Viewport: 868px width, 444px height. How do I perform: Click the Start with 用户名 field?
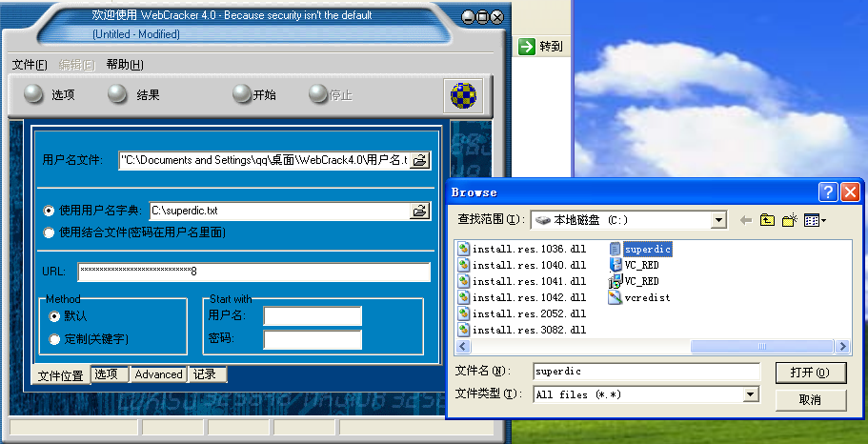pyautogui.click(x=313, y=316)
